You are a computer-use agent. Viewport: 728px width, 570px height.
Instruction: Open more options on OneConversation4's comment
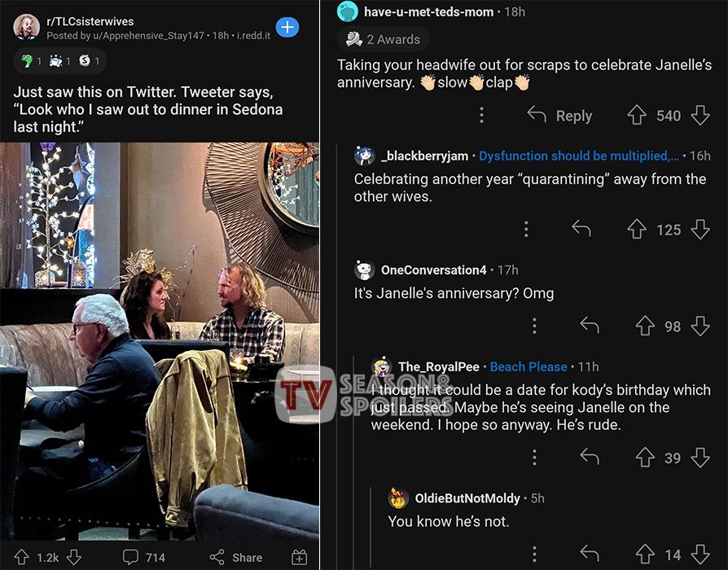(x=534, y=326)
